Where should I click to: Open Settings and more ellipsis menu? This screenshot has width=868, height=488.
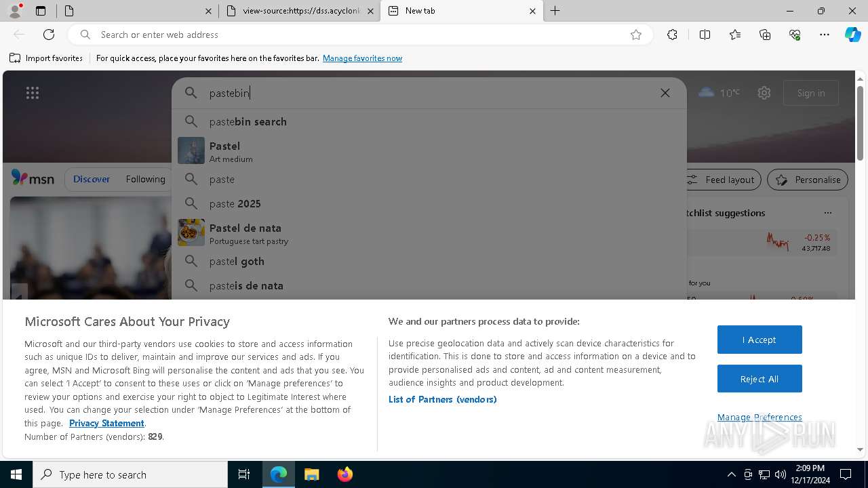(x=825, y=35)
